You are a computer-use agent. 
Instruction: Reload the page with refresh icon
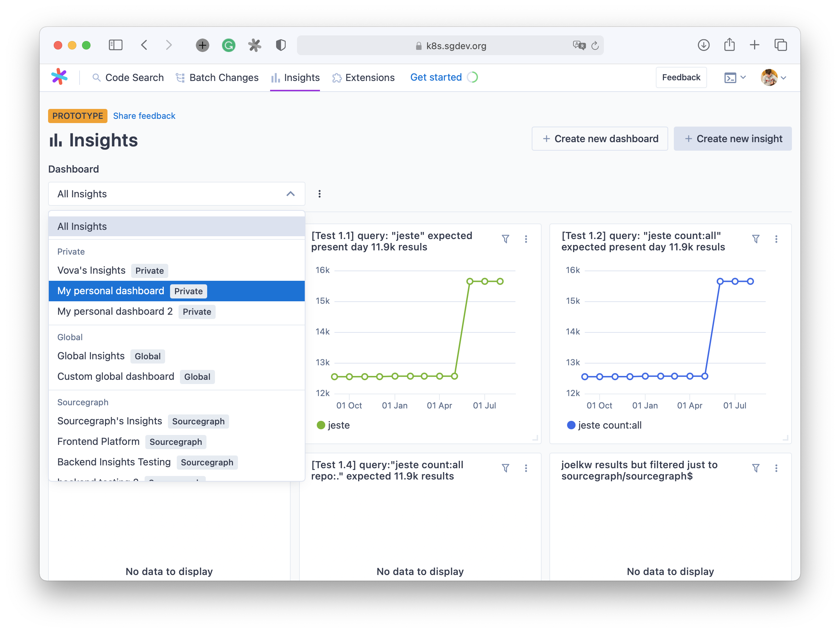pos(595,46)
